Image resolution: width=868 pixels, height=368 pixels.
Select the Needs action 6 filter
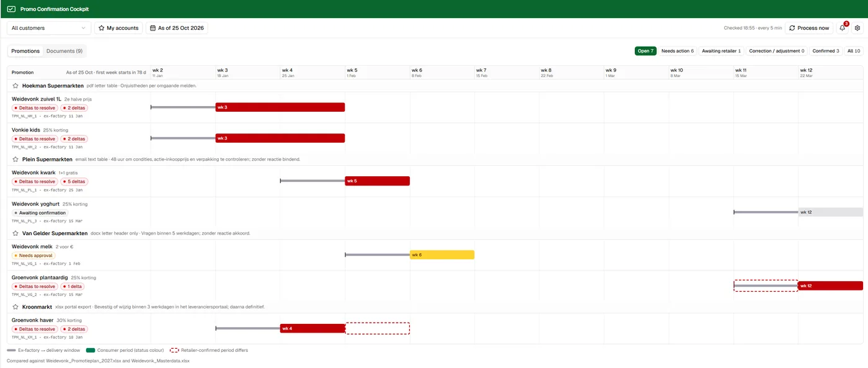pyautogui.click(x=677, y=51)
